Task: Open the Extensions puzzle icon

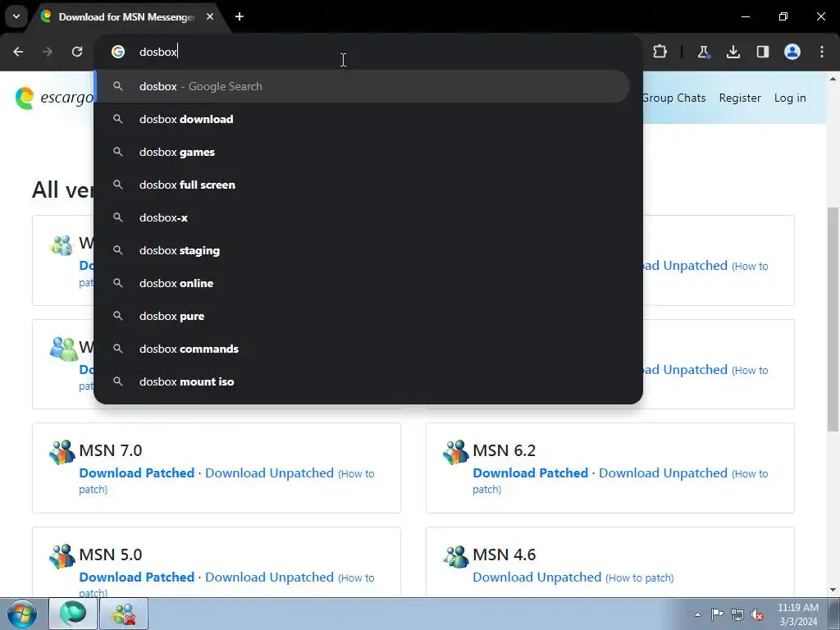Action: 660,52
